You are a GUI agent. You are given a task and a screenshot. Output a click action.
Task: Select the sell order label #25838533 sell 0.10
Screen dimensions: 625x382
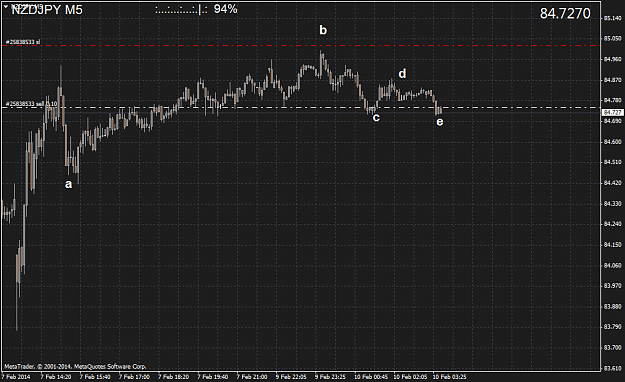31,104
